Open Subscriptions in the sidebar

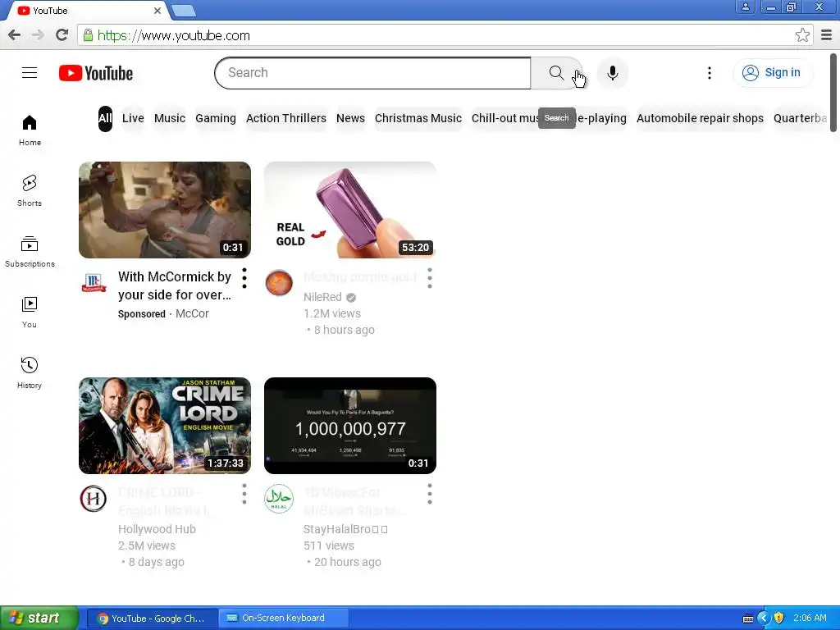(x=30, y=251)
